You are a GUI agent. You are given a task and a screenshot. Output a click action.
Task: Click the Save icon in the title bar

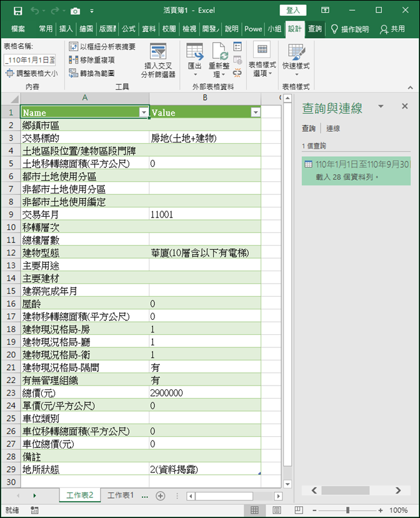pyautogui.click(x=18, y=11)
